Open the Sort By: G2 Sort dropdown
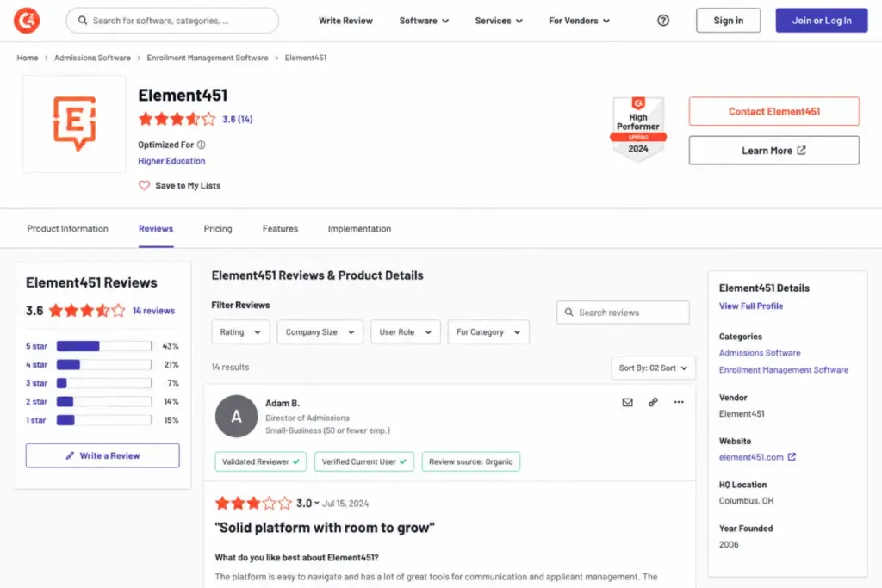This screenshot has height=588, width=882. coord(653,368)
